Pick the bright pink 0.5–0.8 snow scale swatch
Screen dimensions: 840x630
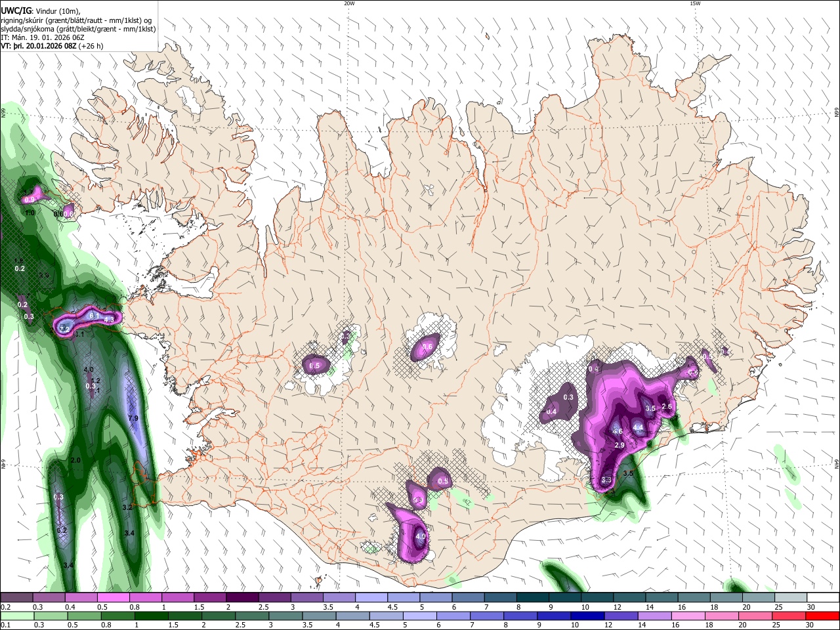point(114,597)
